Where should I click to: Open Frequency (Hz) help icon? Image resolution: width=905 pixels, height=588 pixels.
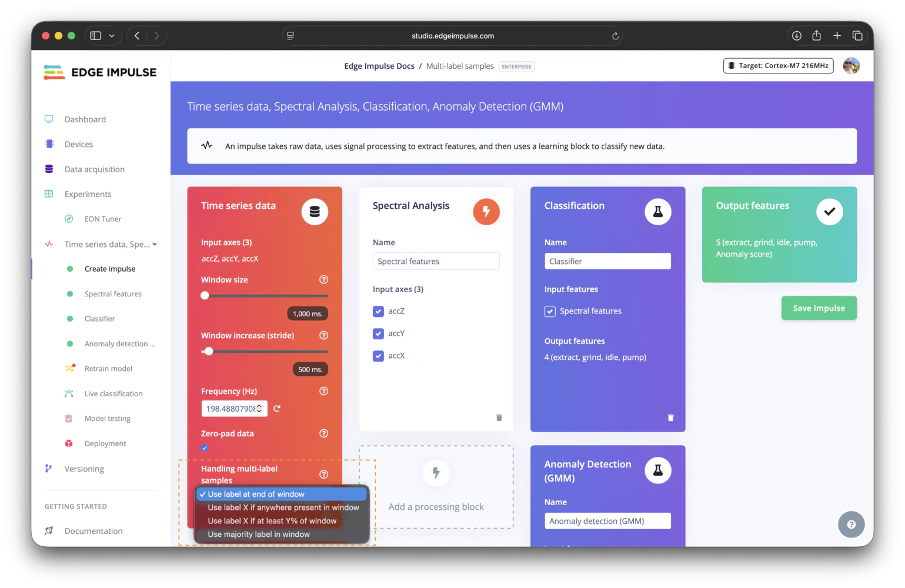(x=323, y=391)
